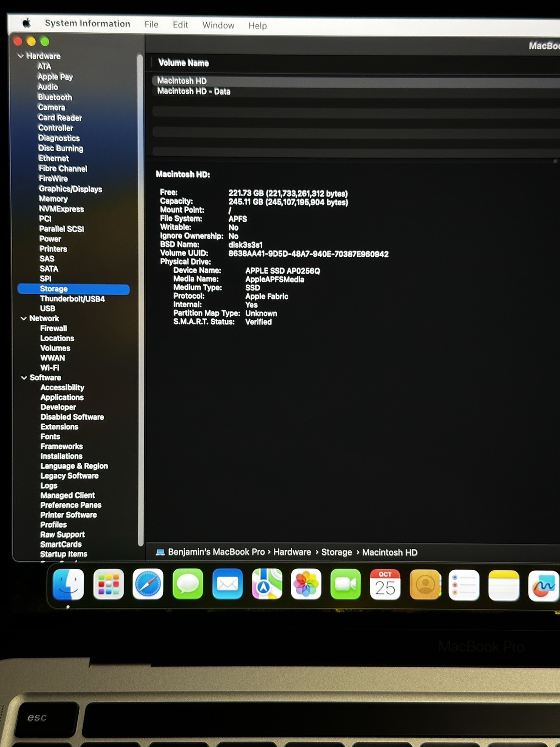Select Firewall under Network

(x=54, y=328)
